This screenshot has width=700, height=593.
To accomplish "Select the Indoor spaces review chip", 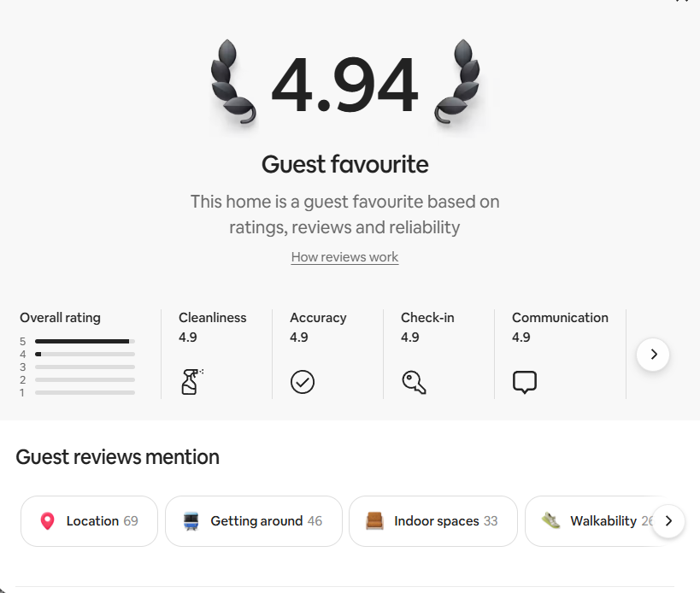I will click(433, 521).
